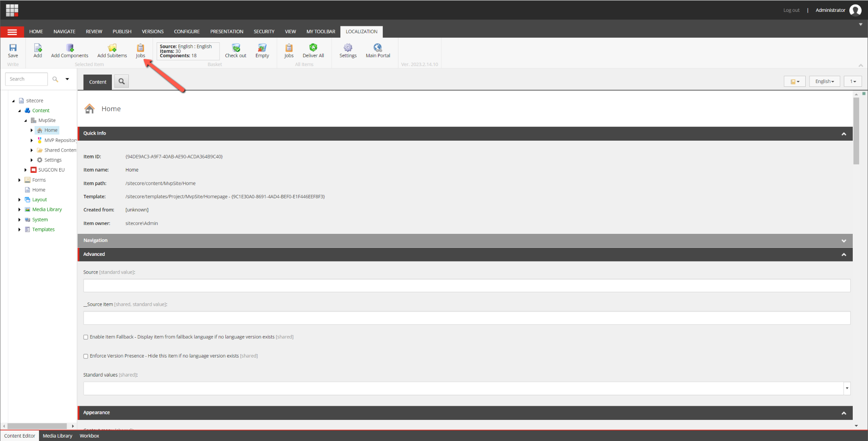Screen dimensions: 868x441
Task: Collapse the MvpSite tree node
Action: click(25, 121)
